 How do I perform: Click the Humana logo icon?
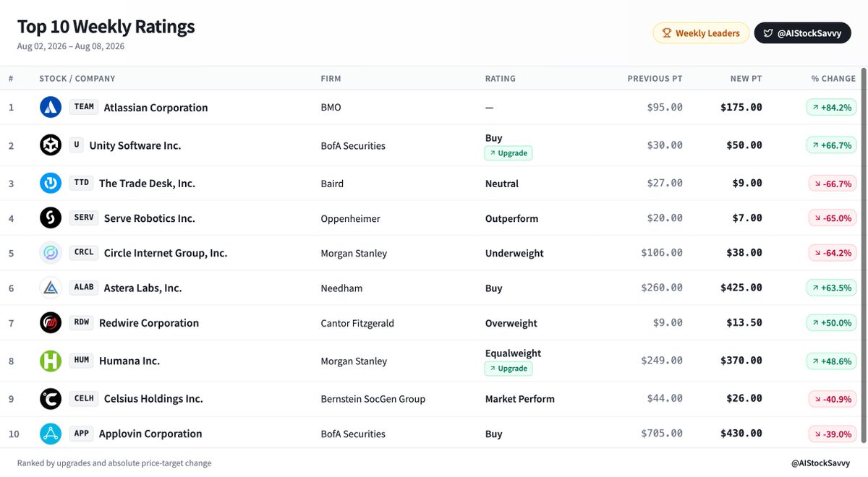[51, 361]
